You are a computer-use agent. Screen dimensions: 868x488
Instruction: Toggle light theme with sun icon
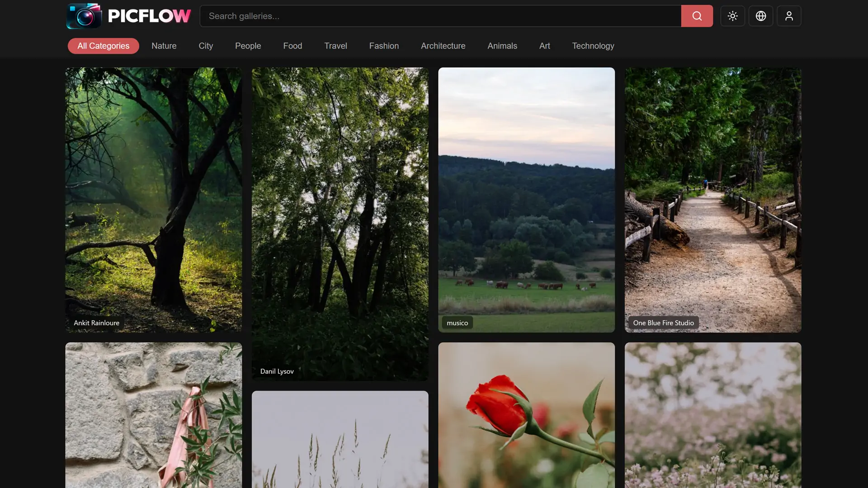pyautogui.click(x=732, y=16)
